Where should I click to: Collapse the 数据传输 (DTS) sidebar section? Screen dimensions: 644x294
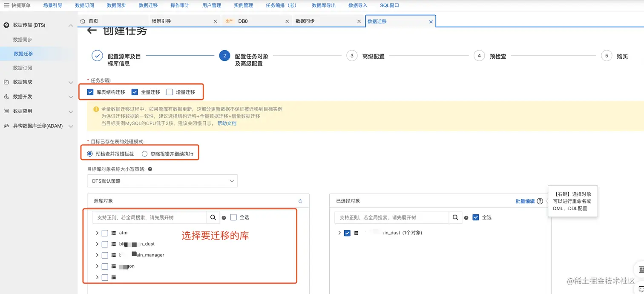(x=71, y=25)
